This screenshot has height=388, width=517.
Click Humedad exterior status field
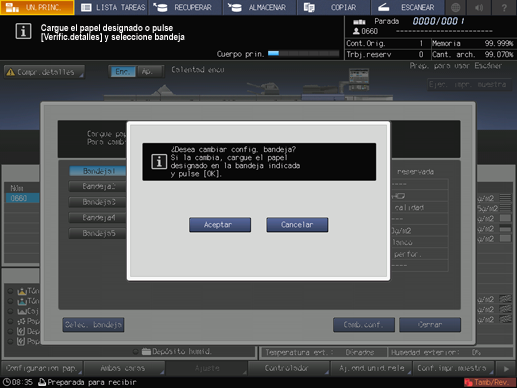[451, 352]
